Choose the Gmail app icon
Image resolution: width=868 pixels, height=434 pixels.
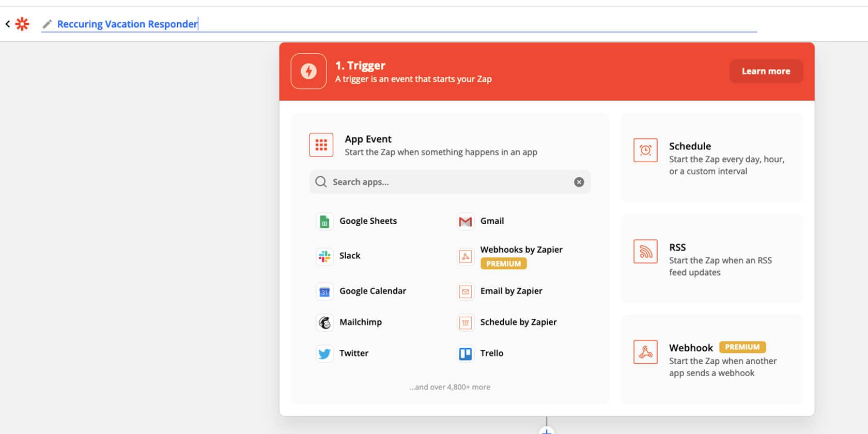point(465,222)
